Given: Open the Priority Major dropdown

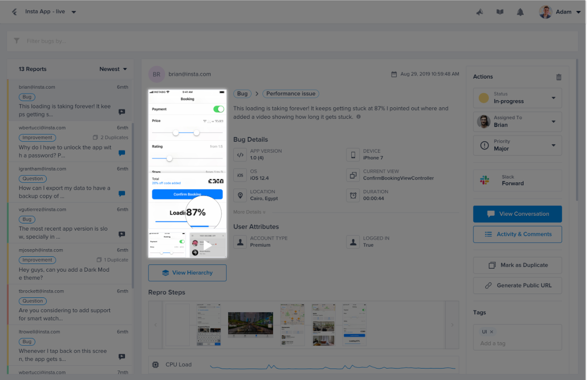Looking at the screenshot, I should click(517, 145).
